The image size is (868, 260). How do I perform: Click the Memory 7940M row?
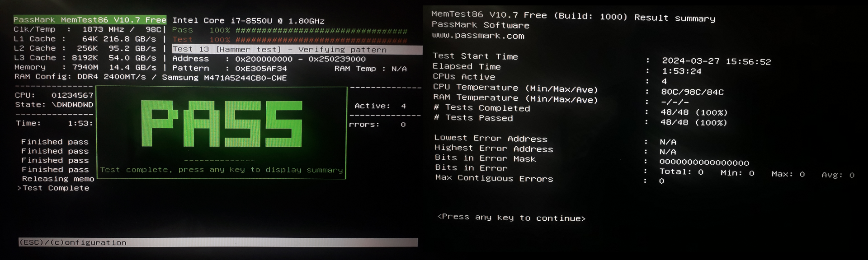[85, 67]
